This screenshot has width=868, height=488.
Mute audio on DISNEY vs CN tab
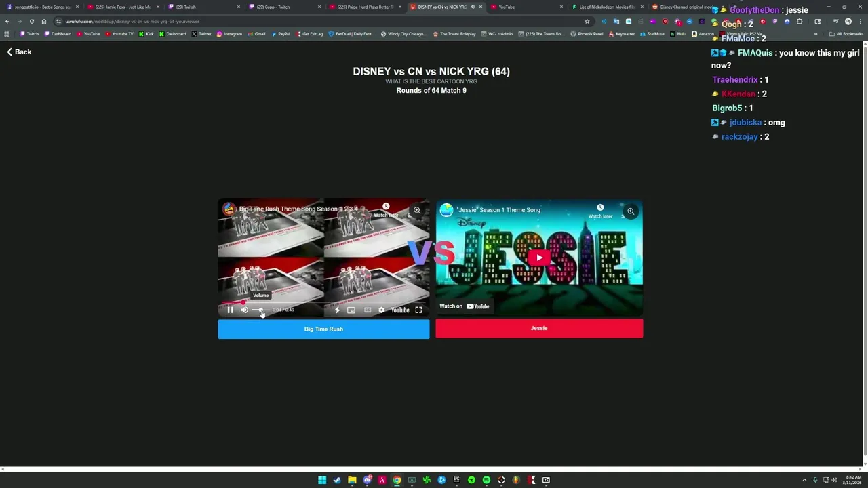pos(473,7)
